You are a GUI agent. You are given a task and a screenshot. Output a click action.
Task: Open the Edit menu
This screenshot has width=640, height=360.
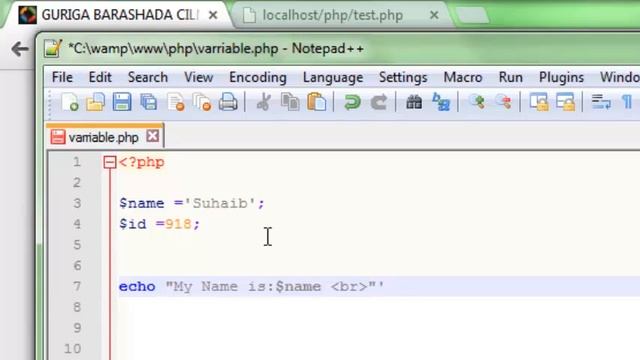point(100,77)
